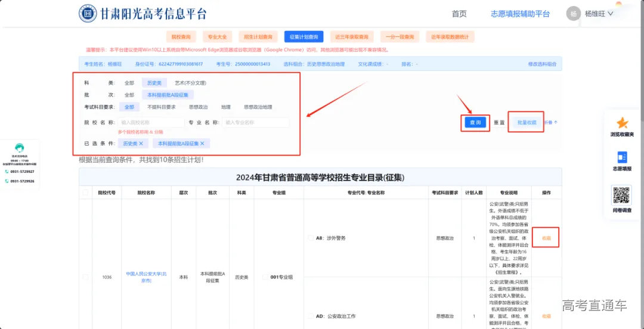Click the 重置 button

(499, 122)
